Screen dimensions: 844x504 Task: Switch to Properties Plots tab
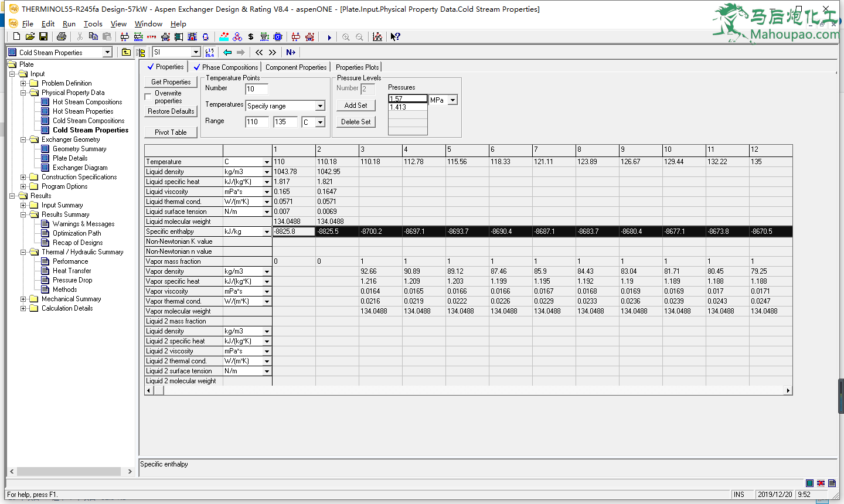pyautogui.click(x=357, y=67)
